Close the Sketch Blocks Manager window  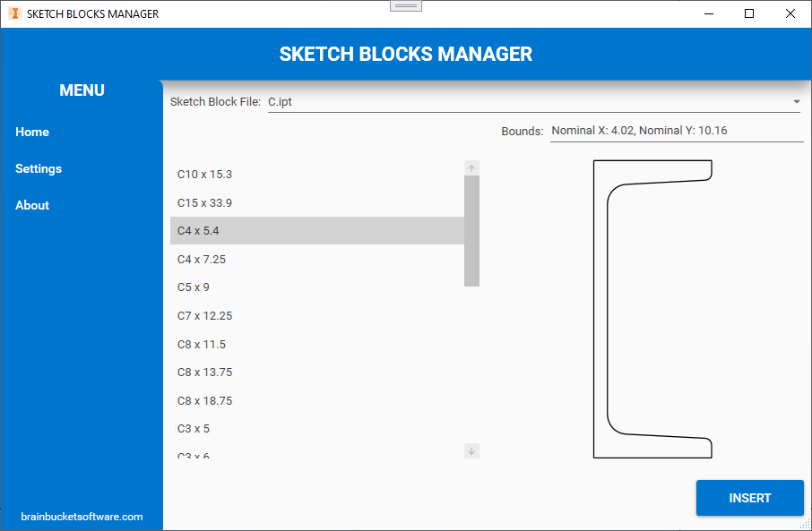coord(790,13)
